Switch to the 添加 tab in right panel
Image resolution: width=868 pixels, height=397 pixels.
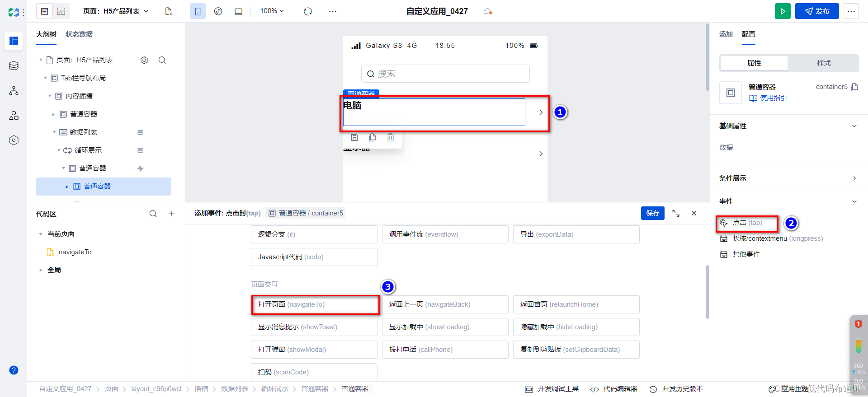coord(726,34)
